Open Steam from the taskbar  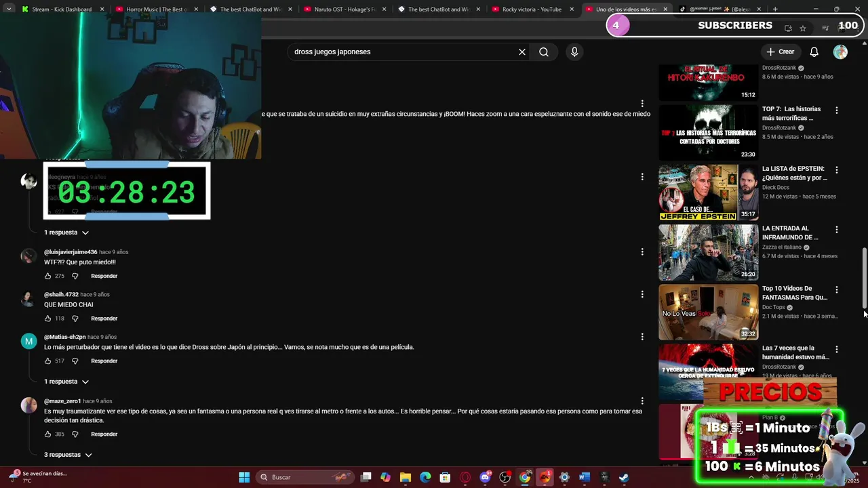(x=624, y=477)
